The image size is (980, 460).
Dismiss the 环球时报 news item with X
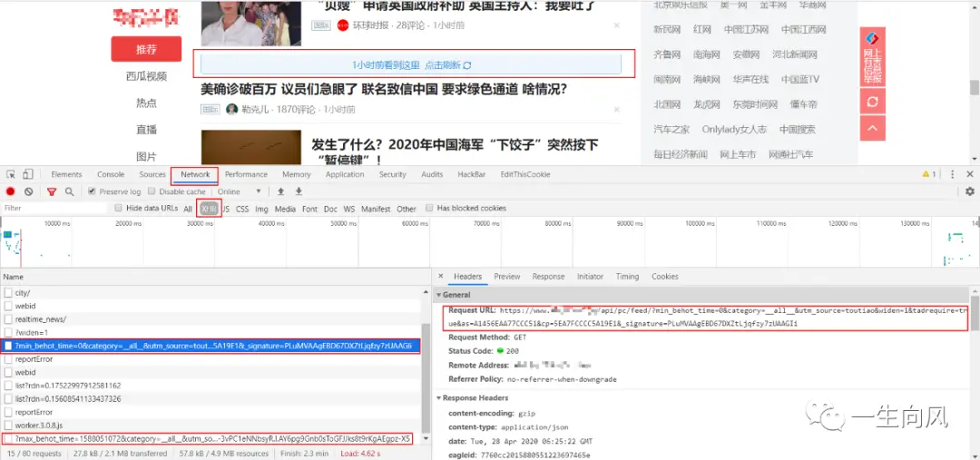pos(617,25)
